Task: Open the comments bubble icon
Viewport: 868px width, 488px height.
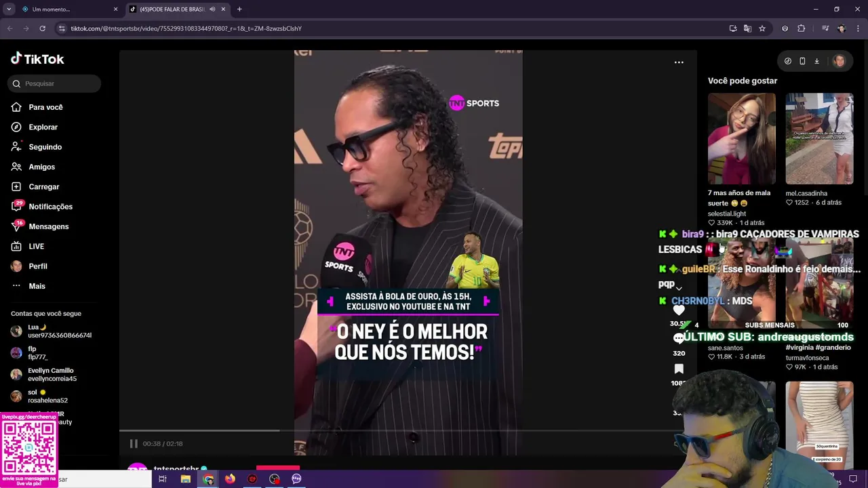Action: [679, 339]
